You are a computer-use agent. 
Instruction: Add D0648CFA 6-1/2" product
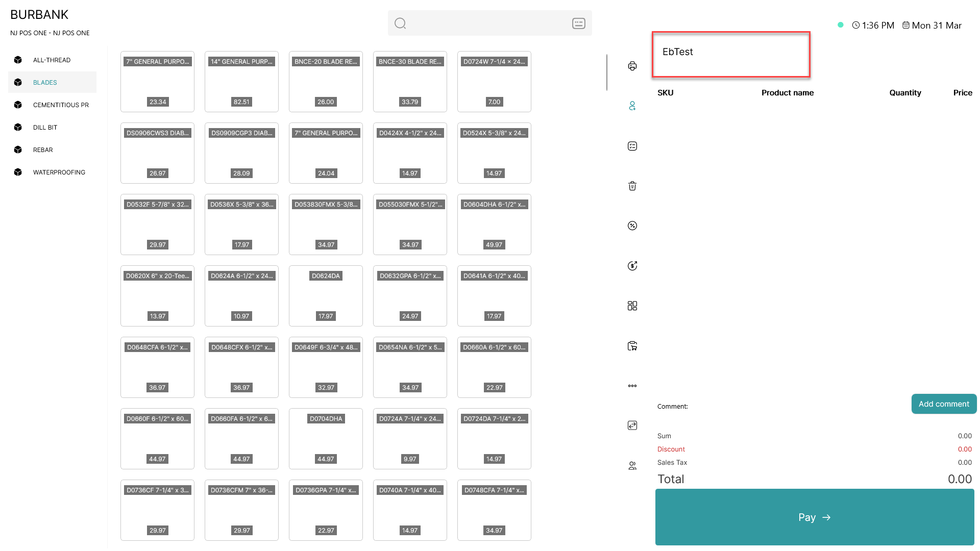pyautogui.click(x=157, y=367)
